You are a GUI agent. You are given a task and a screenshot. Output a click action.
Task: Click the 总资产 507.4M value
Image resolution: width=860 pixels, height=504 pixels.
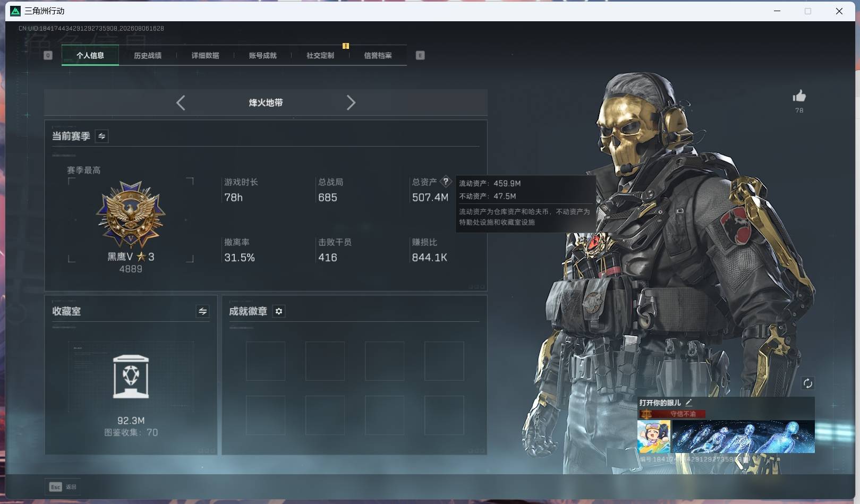click(430, 198)
